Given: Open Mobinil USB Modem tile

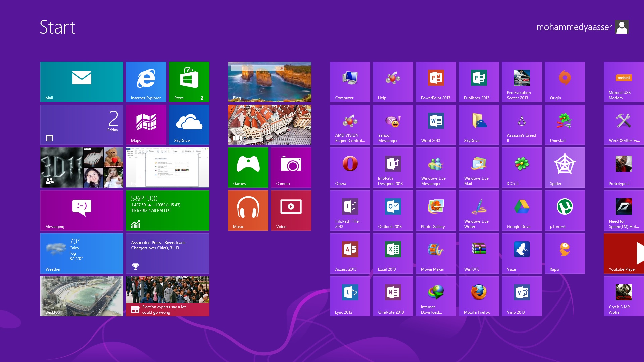Looking at the screenshot, I should pyautogui.click(x=624, y=82).
